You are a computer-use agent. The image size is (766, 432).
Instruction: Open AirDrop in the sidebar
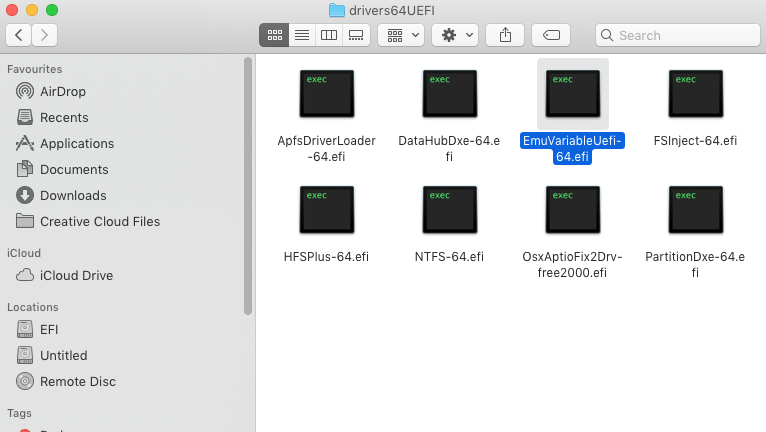coord(63,91)
